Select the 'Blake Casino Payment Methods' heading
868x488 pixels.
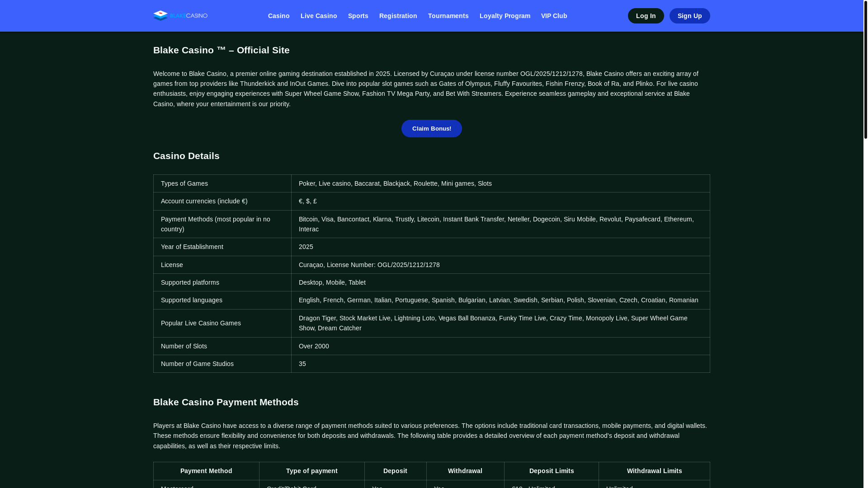click(x=226, y=402)
